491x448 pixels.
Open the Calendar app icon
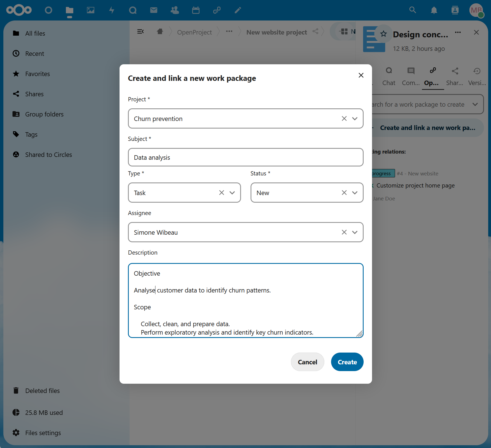pyautogui.click(x=196, y=10)
